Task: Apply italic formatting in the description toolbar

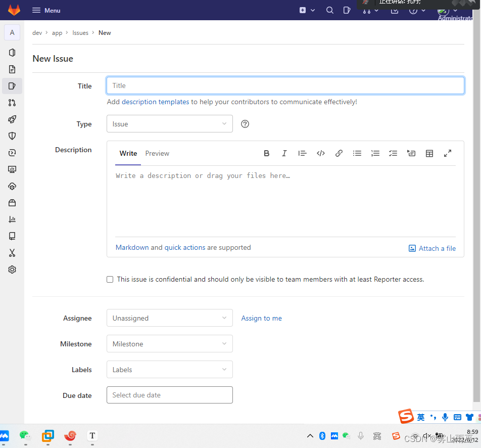Action: pos(284,153)
